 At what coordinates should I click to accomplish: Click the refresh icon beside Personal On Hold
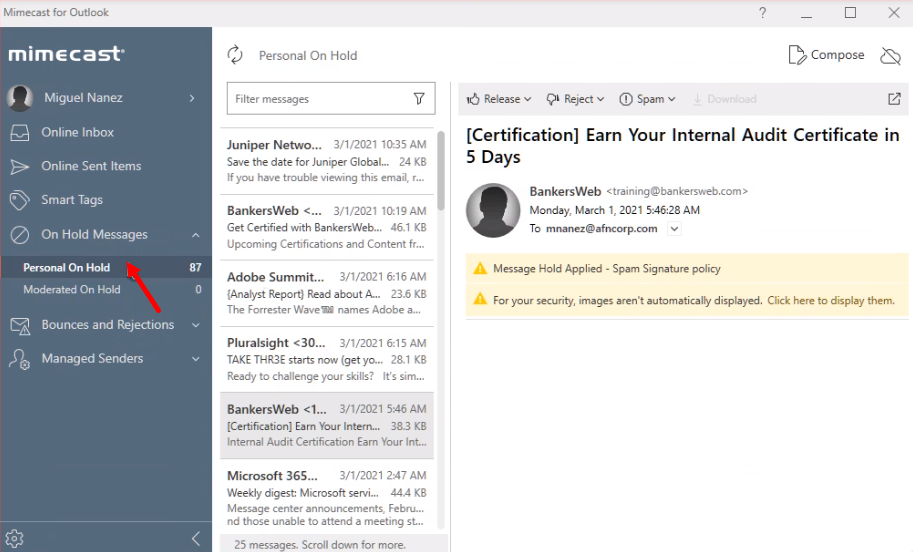(x=235, y=55)
